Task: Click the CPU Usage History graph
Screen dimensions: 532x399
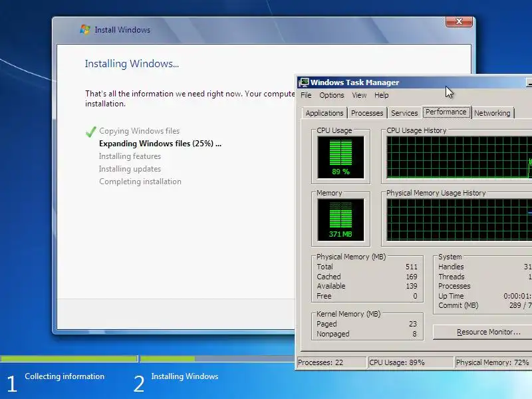Action: (459, 157)
